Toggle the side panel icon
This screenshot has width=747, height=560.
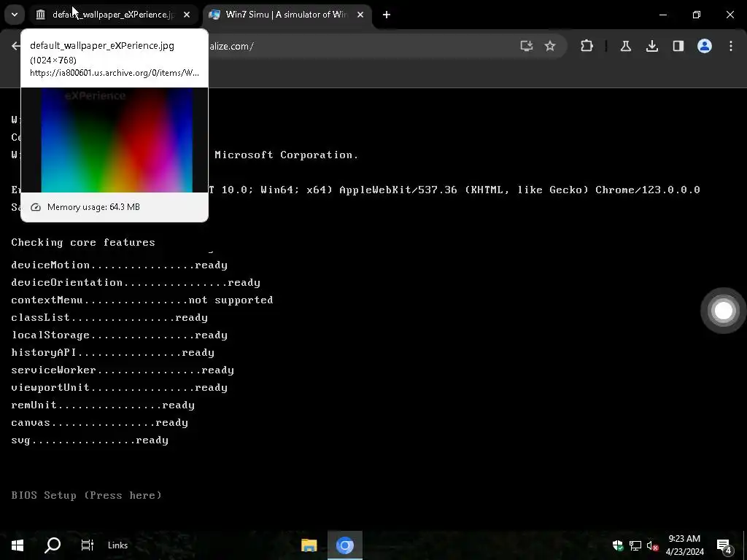[678, 46]
